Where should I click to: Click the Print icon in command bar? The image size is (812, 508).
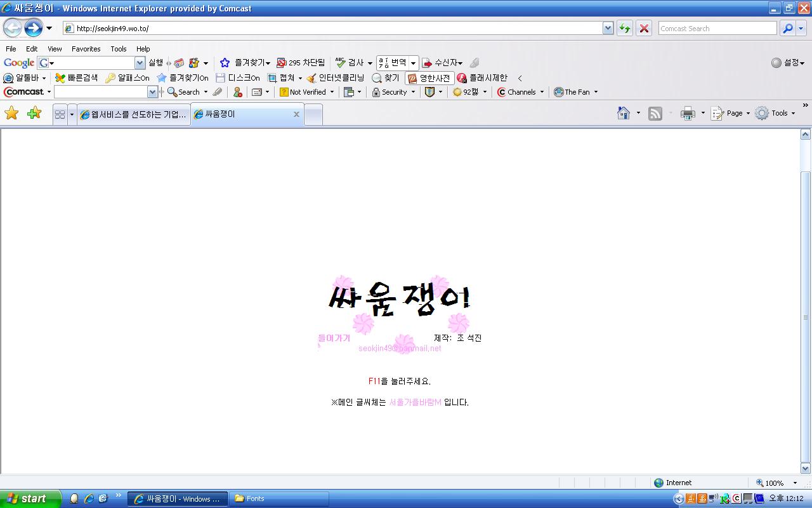click(688, 113)
